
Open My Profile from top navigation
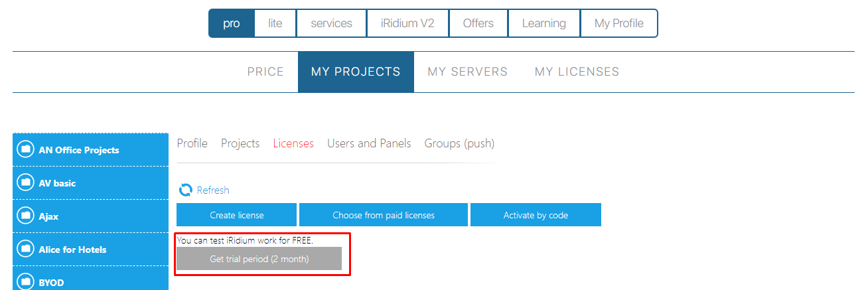pyautogui.click(x=618, y=23)
